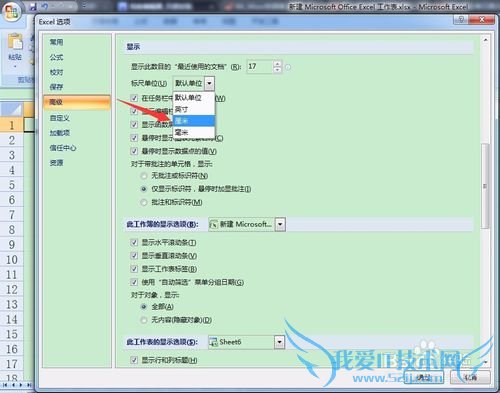Go to last sheet using tab navigation arrow

point(29,385)
